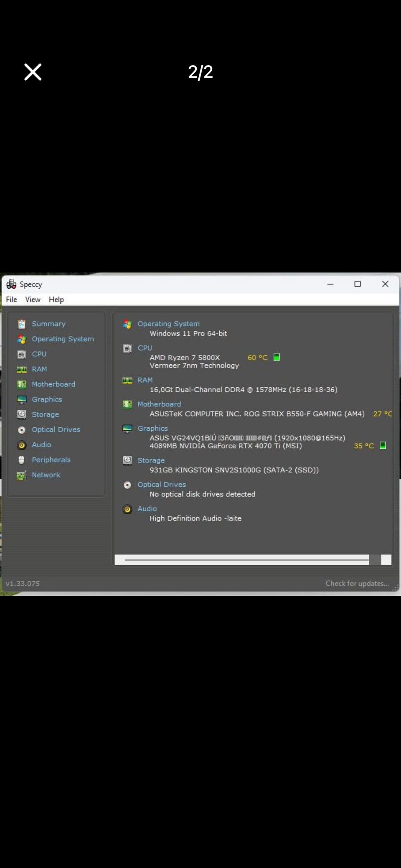Select Audio in the sidebar

[x=41, y=444]
